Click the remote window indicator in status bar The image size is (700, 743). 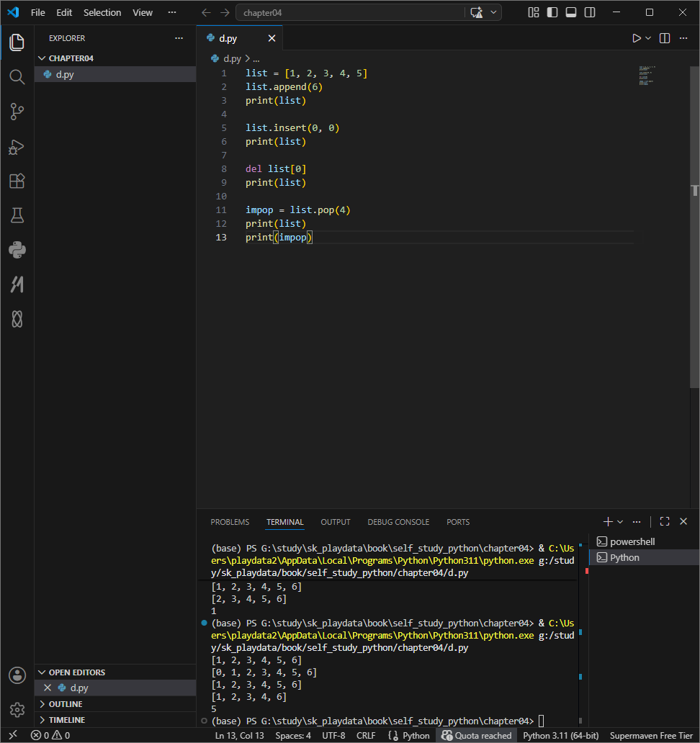(x=13, y=735)
